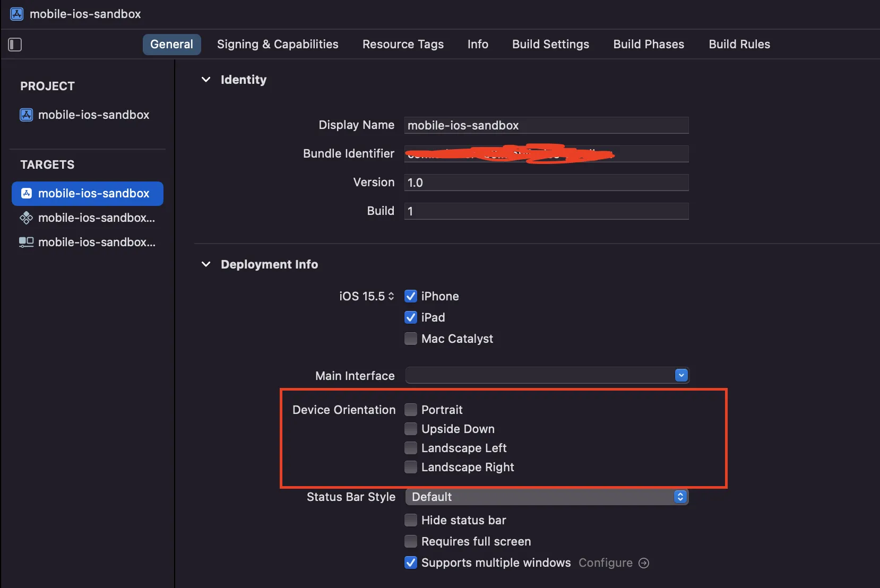This screenshot has width=880, height=588.
Task: Select the General tab
Action: coord(171,45)
